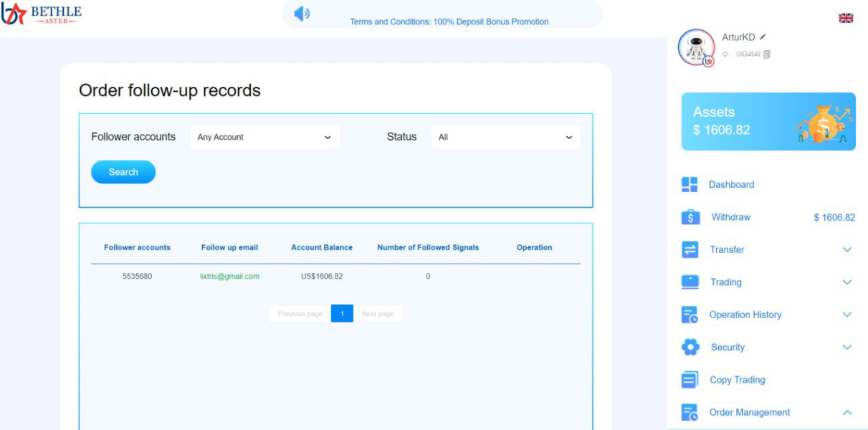
Task: Expand the Trading menu chevron
Action: click(x=846, y=282)
